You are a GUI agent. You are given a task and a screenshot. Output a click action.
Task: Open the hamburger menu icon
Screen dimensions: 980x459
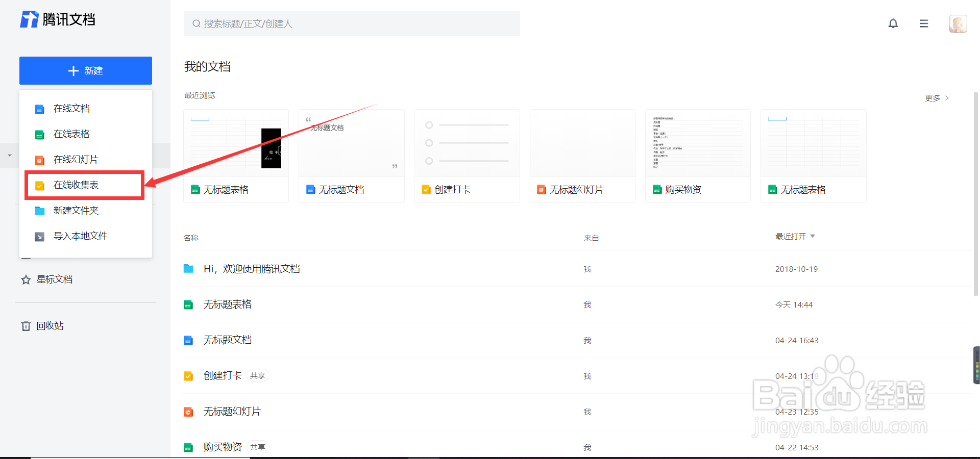[924, 23]
